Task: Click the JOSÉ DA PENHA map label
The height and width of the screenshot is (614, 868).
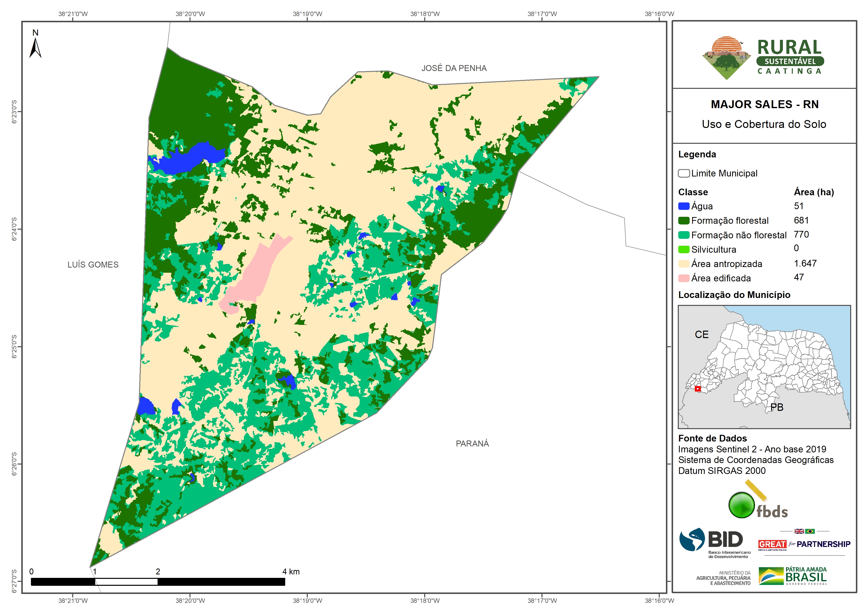Action: (x=454, y=68)
